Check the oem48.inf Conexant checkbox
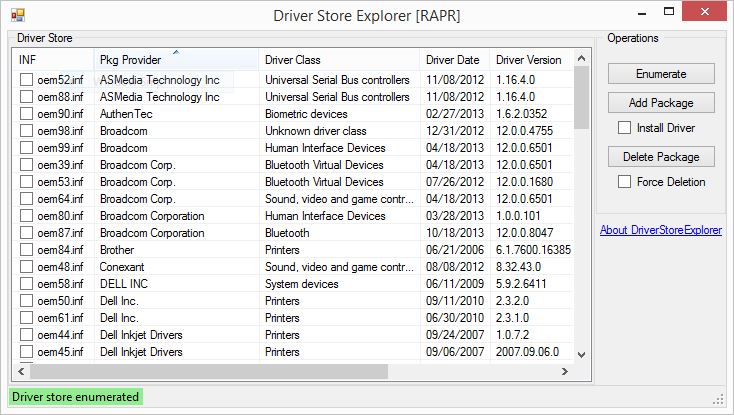Image resolution: width=734 pixels, height=415 pixels. coord(26,267)
